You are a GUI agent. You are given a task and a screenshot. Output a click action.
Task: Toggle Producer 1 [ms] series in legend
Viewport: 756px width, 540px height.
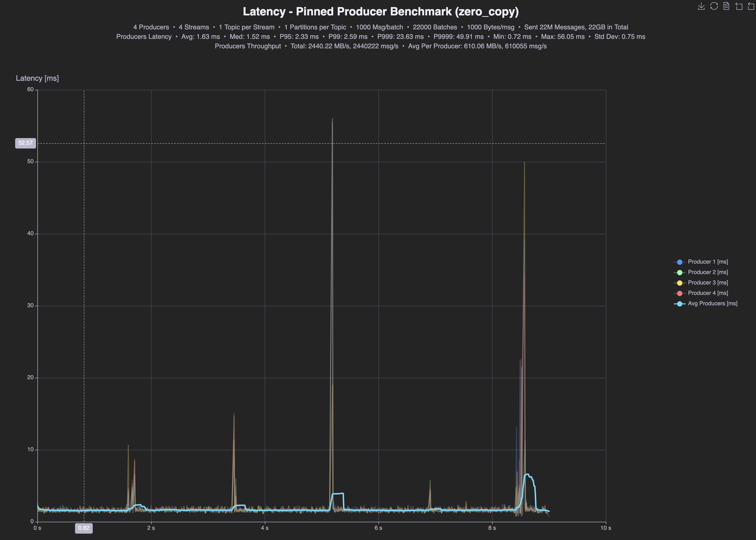click(701, 262)
